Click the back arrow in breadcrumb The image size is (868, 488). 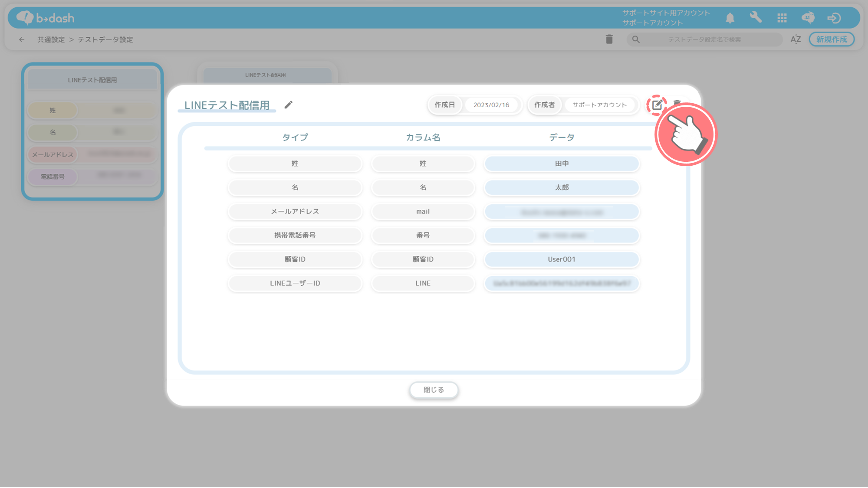[x=22, y=39]
